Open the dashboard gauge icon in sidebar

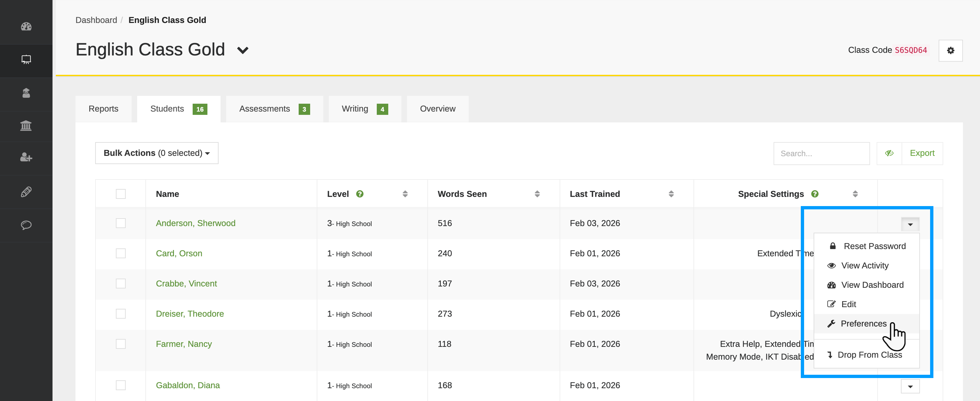pos(26,27)
